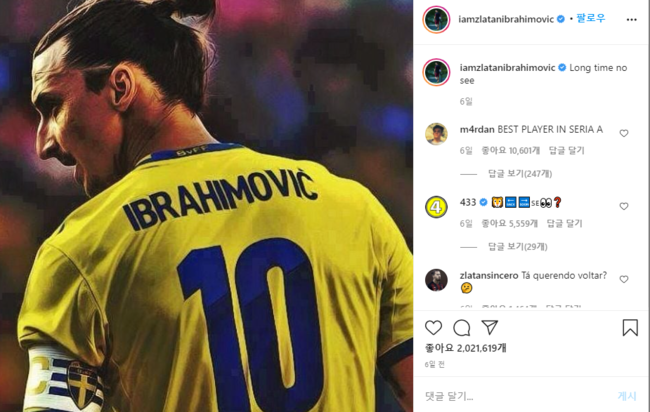View likes count 좋아요 2,021,619개
Image resolution: width=650 pixels, height=412 pixels.
pyautogui.click(x=466, y=348)
